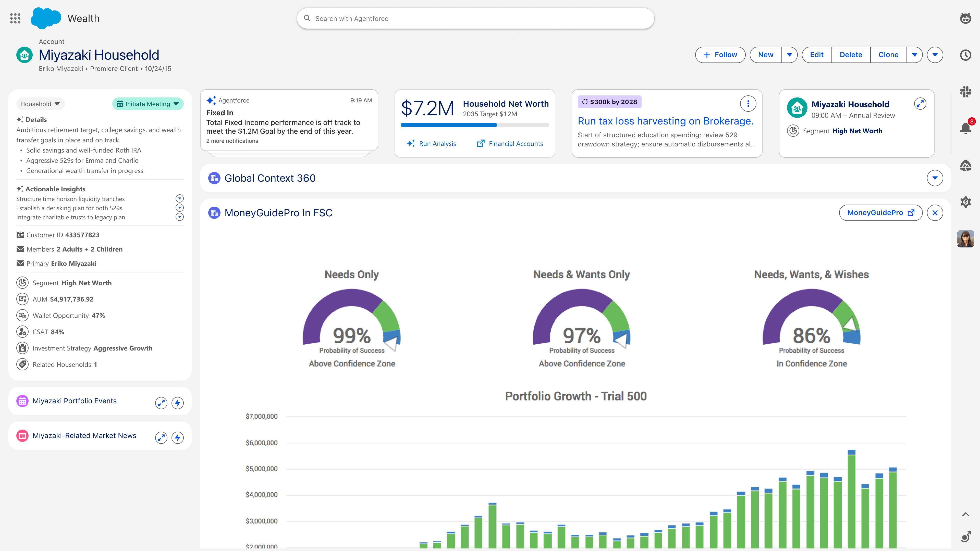The height and width of the screenshot is (551, 980).
Task: Trigger lightning action on Miyazaki-Related Market News
Action: pos(178,437)
